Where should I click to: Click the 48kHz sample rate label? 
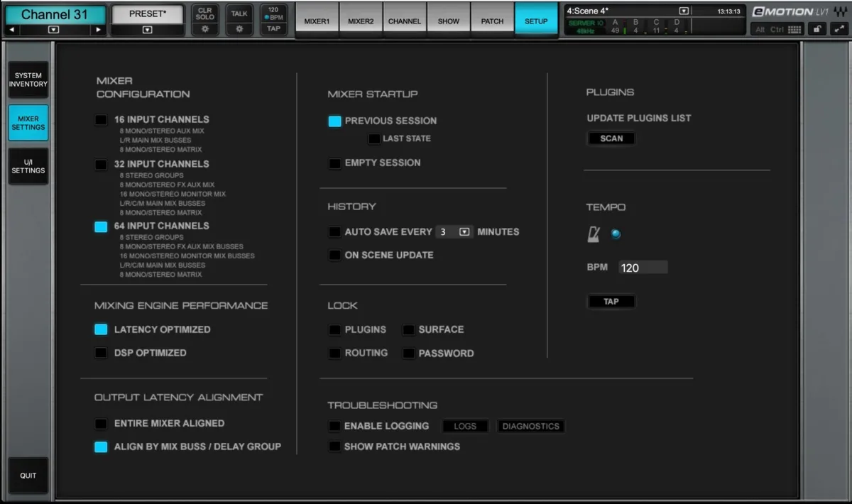pos(586,32)
